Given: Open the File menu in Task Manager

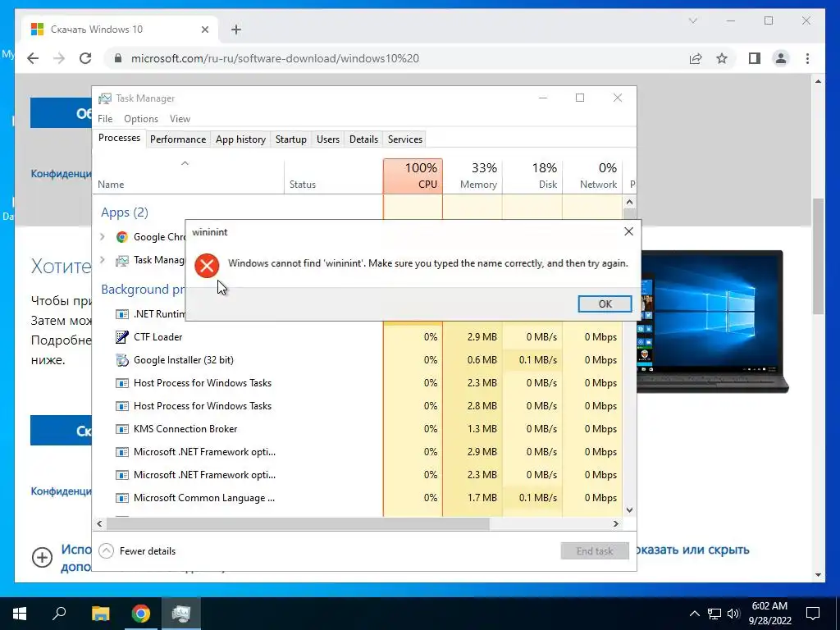Looking at the screenshot, I should coord(105,118).
